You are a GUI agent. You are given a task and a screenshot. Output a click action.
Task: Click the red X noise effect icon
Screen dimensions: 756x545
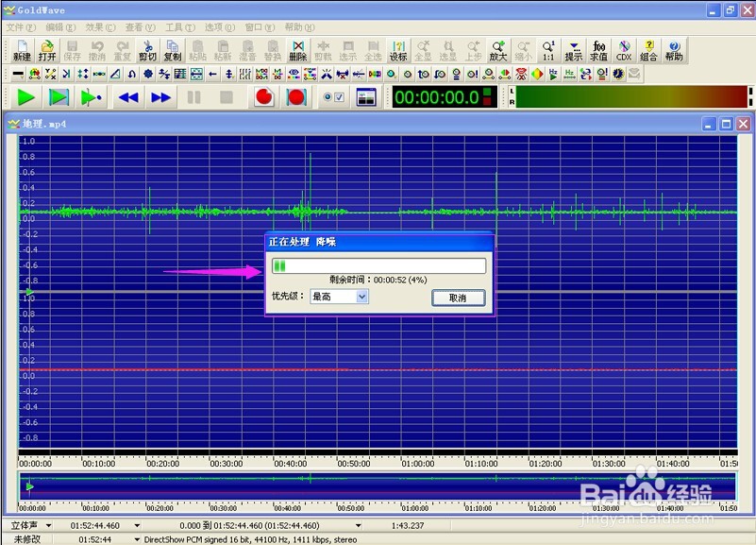[521, 74]
